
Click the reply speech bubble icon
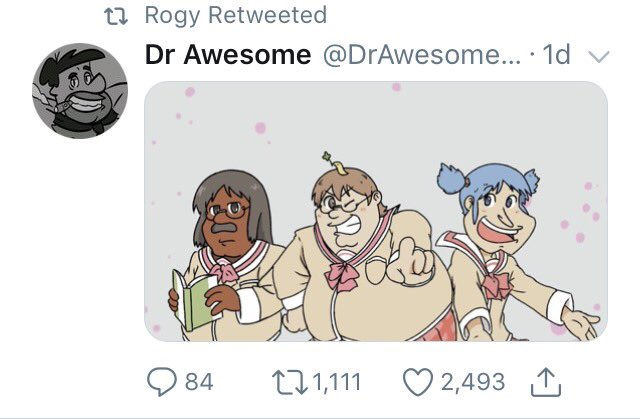(x=160, y=381)
